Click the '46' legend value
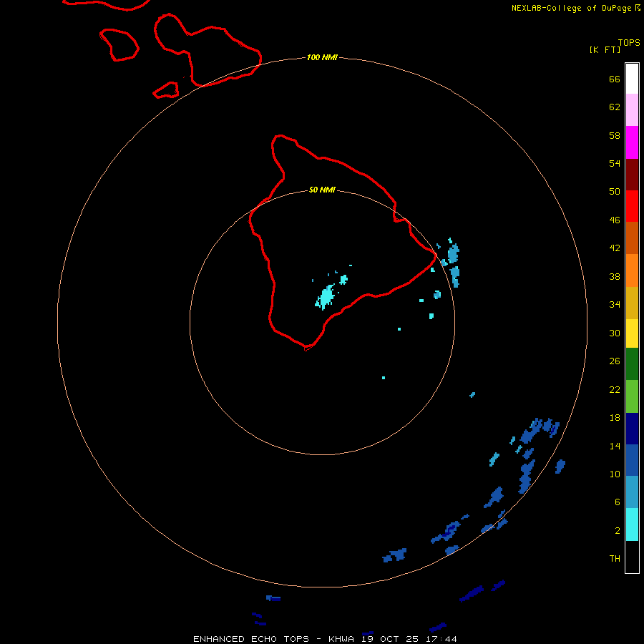Image resolution: width=644 pixels, height=644 pixels. 615,220
